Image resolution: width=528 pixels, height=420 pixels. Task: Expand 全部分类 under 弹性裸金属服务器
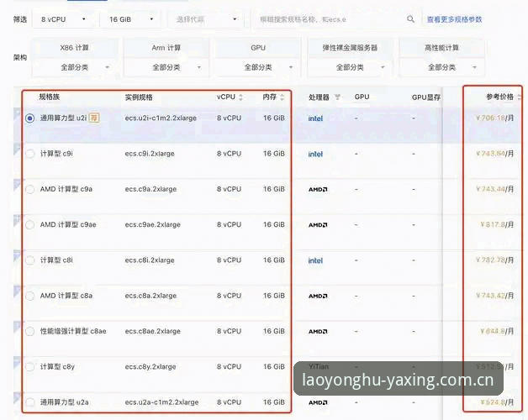(351, 67)
